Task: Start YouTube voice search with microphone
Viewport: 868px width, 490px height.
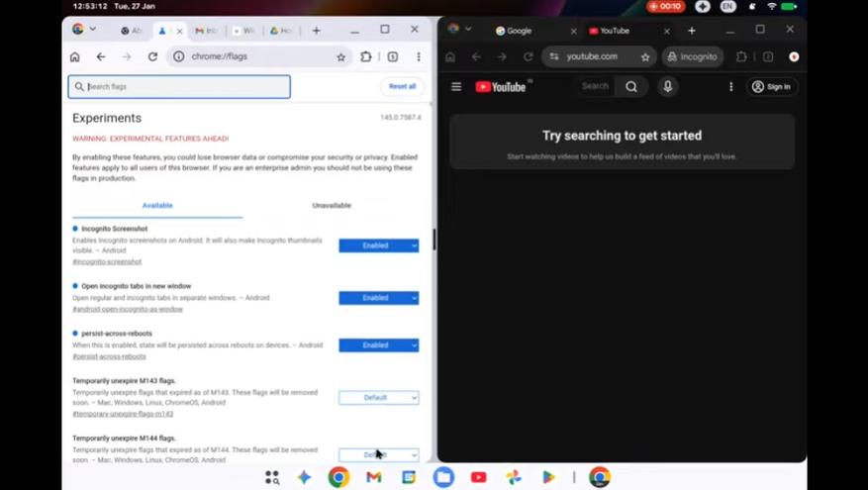Action: (x=668, y=86)
